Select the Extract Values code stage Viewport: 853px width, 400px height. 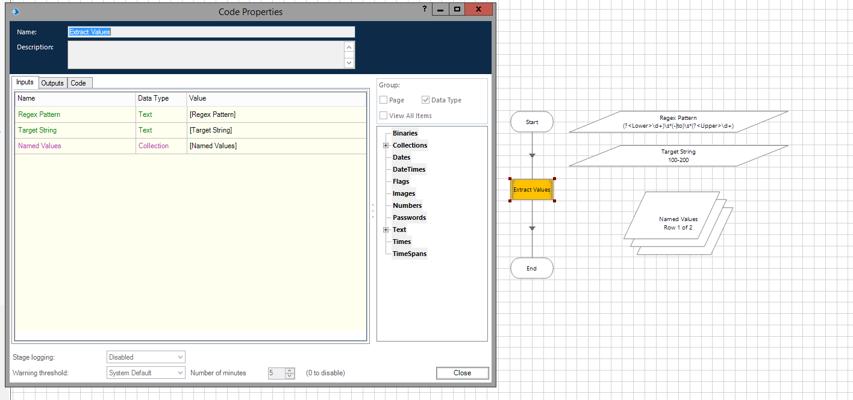532,189
